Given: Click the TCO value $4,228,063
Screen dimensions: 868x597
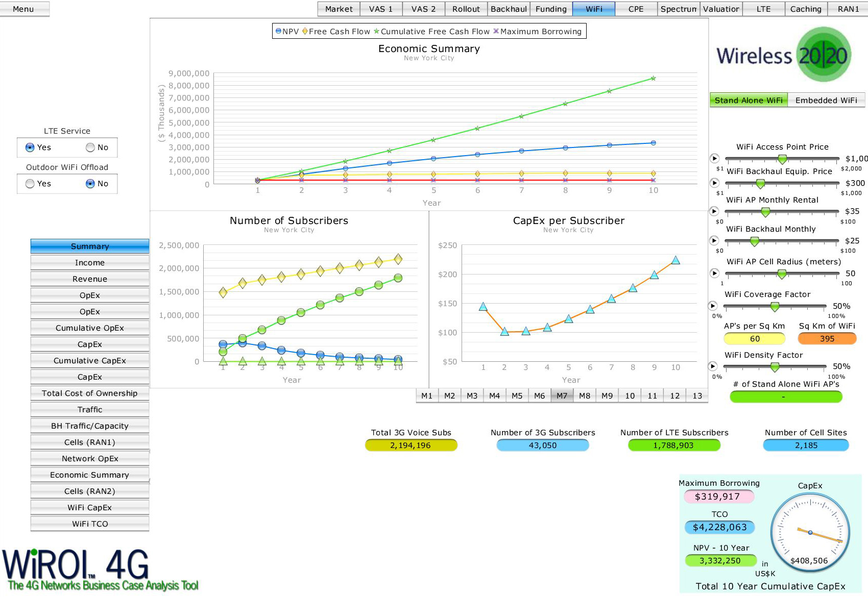Looking at the screenshot, I should (719, 527).
